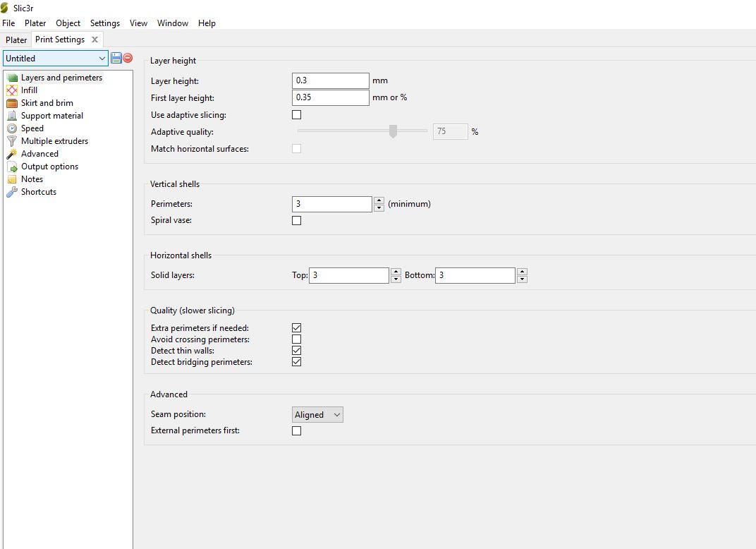Open the Speed settings clock icon
756x549 pixels.
(11, 128)
